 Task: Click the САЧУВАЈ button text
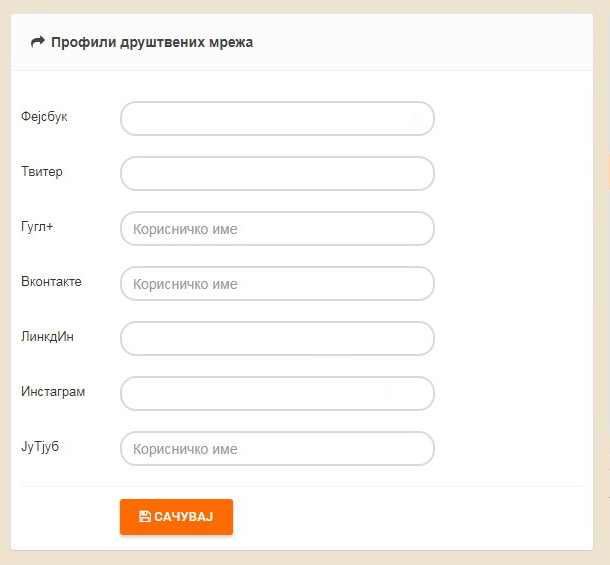184,517
